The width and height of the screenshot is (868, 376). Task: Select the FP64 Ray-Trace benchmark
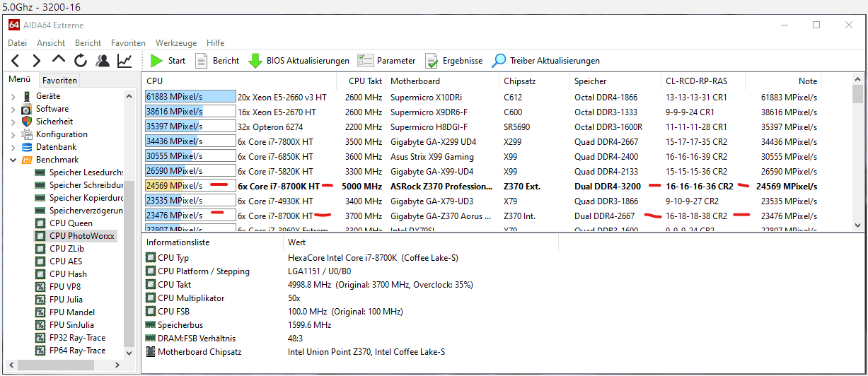click(71, 351)
